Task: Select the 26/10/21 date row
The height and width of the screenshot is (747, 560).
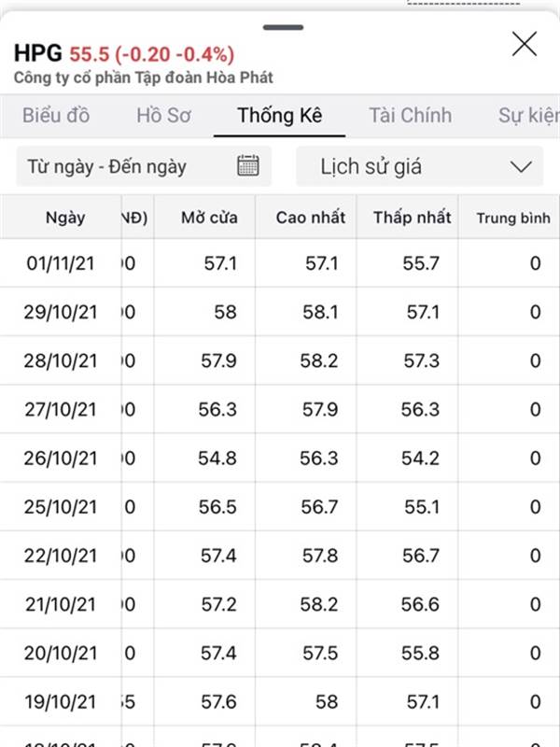Action: pyautogui.click(x=280, y=458)
